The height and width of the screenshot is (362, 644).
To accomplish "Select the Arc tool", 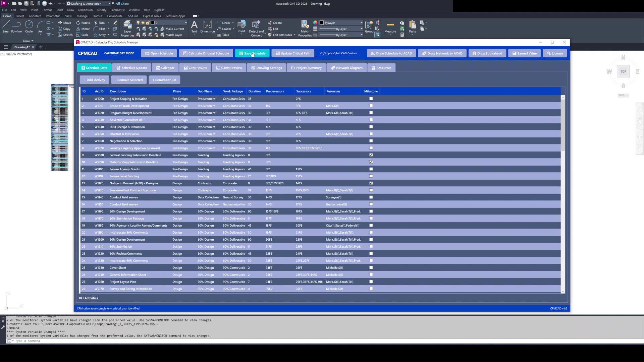I will tap(40, 26).
